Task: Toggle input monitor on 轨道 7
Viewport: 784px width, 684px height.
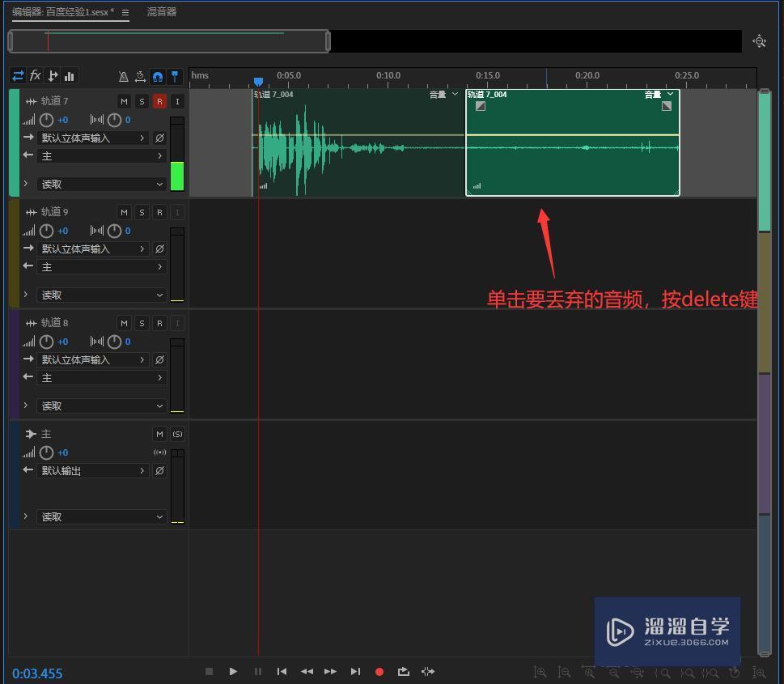Action: pos(177,101)
